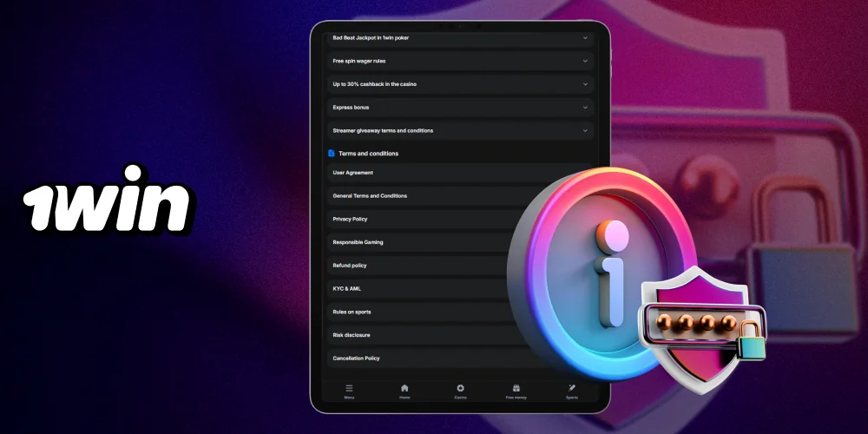
Task: Open the Free money gift icon
Action: 516,388
